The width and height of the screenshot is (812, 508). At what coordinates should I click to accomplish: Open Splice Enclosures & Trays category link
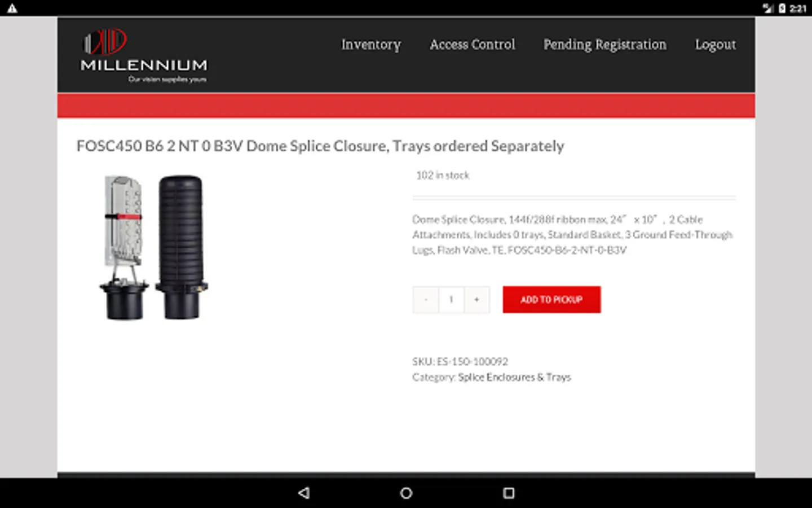tap(514, 377)
